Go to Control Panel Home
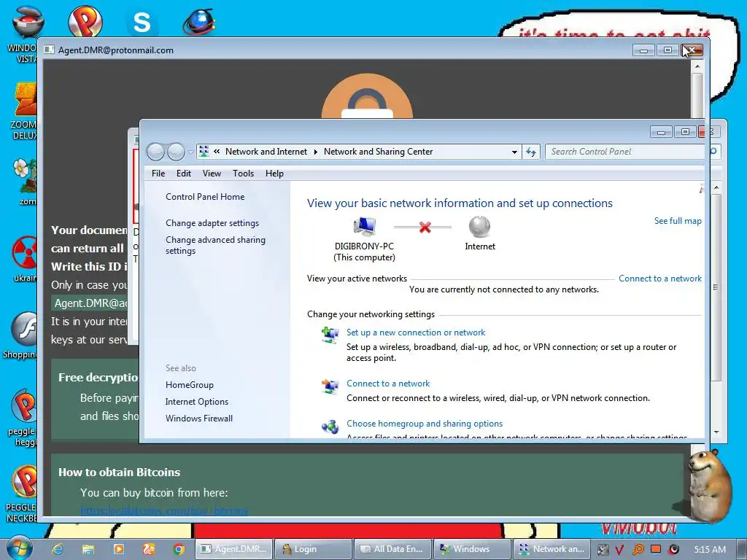The height and width of the screenshot is (560, 747). pos(205,197)
